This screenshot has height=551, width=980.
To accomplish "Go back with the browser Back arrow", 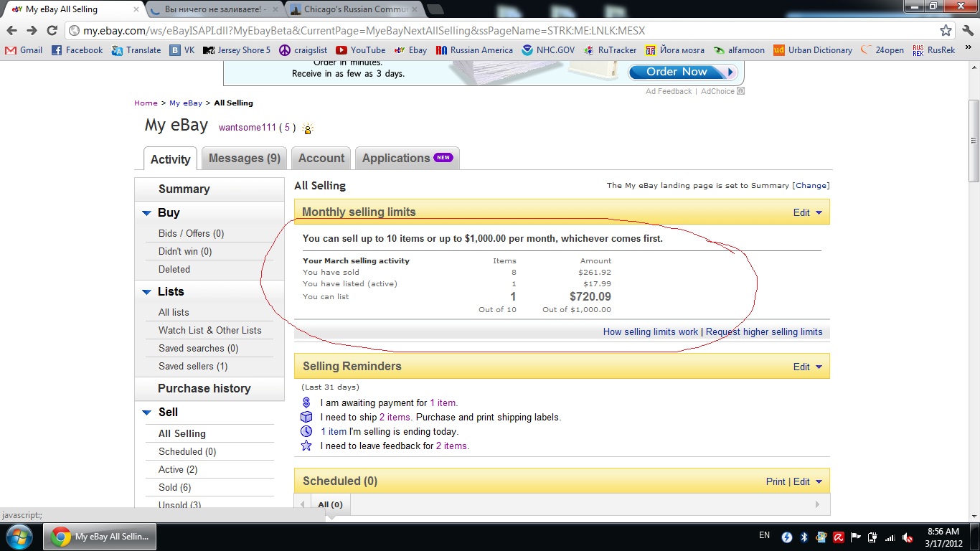I will pyautogui.click(x=11, y=30).
